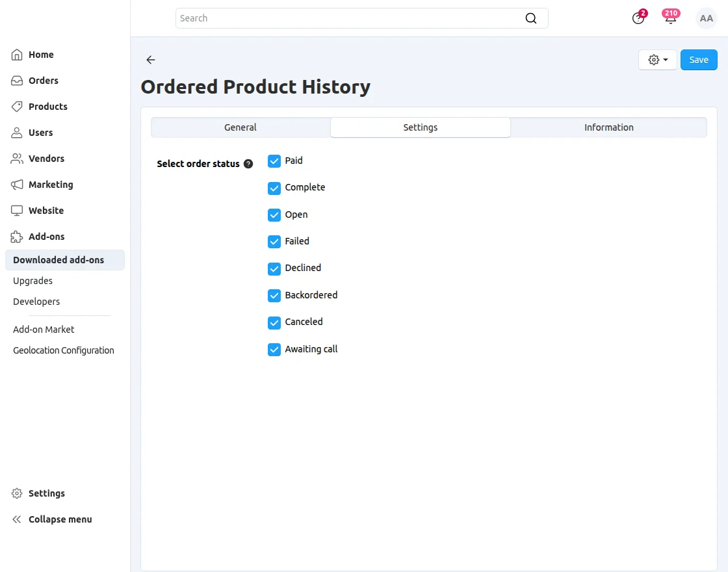Click the Orders label in sidebar
This screenshot has height=572, width=728.
(x=43, y=81)
